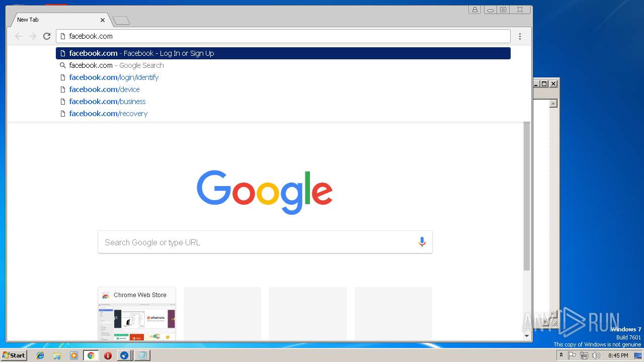Launch Windows Media Player from the taskbar
The width and height of the screenshot is (644, 362).
pyautogui.click(x=74, y=355)
